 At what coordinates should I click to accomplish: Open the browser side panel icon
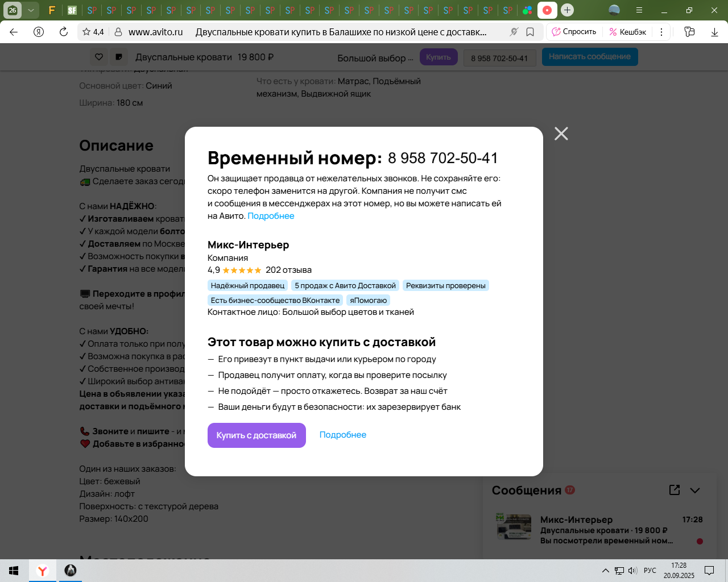[x=689, y=32]
